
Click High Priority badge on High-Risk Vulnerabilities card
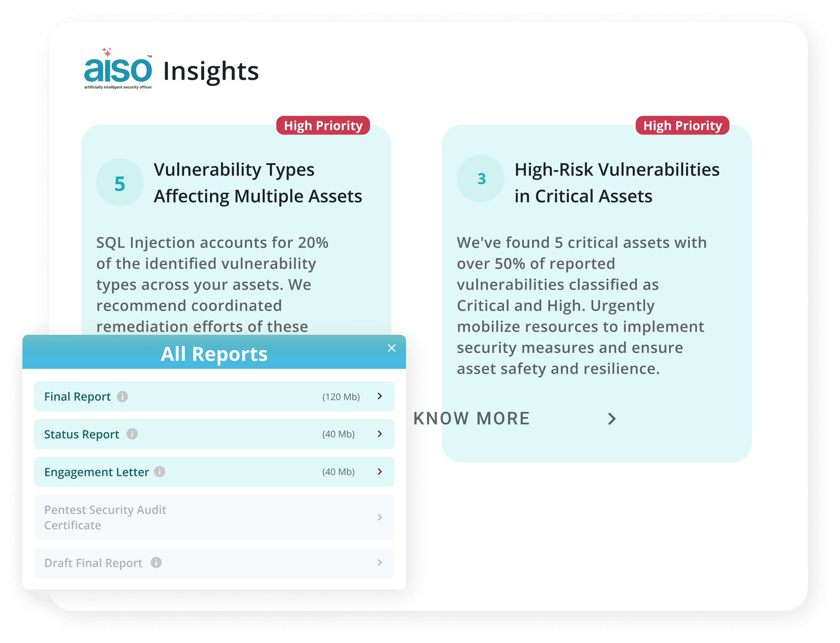point(682,125)
